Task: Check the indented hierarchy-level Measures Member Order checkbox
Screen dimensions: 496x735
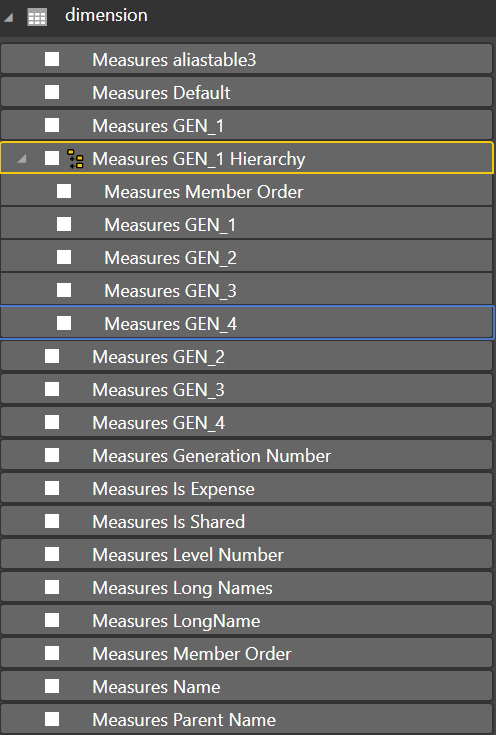Action: pos(64,191)
